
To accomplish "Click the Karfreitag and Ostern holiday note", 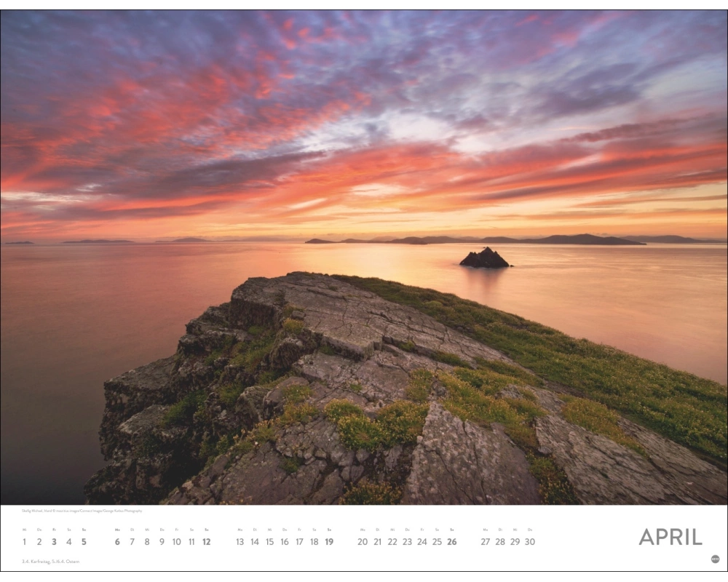I will [x=50, y=562].
